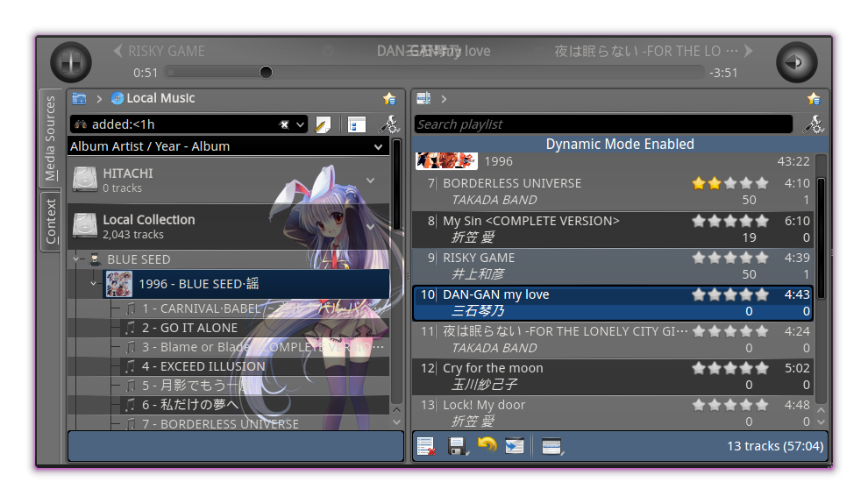
Task: Open the collection filter history dropdown
Action: coord(300,124)
